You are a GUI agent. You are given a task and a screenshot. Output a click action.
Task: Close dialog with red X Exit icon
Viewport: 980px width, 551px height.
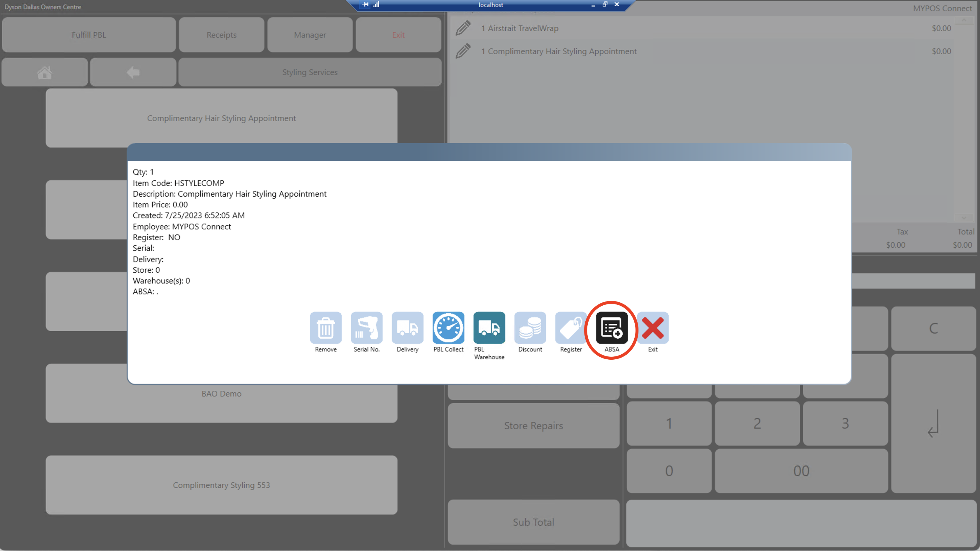[x=653, y=328]
